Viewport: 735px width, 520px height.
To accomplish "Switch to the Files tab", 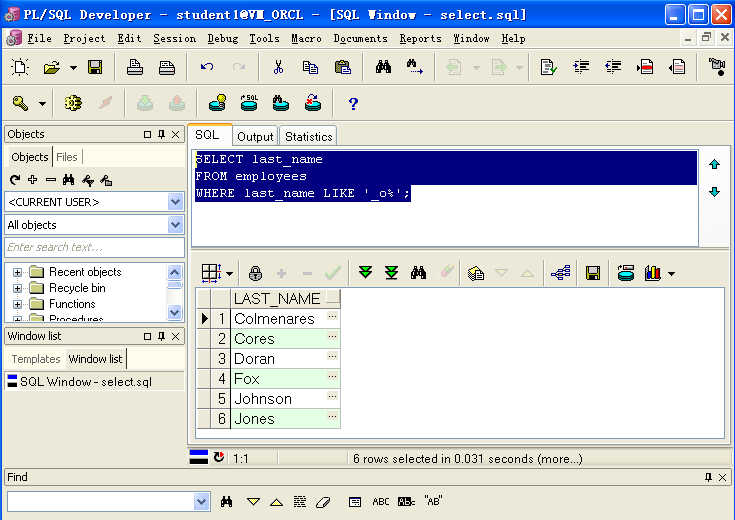I will 67,157.
